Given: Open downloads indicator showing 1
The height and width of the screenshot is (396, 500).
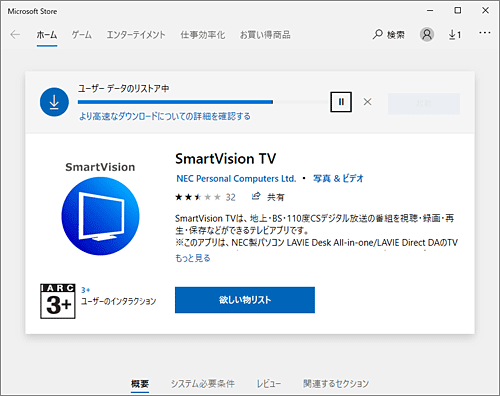Looking at the screenshot, I should 455,34.
